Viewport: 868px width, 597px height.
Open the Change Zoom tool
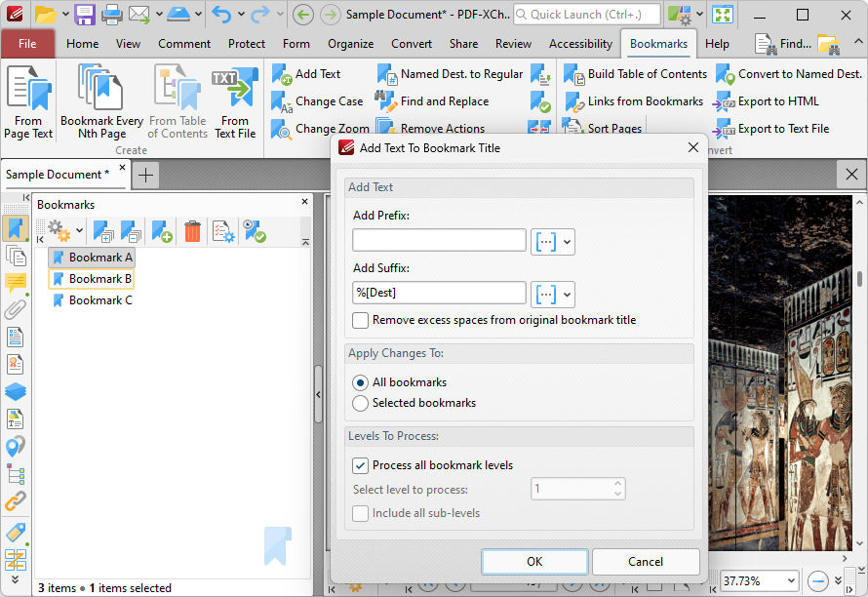320,129
